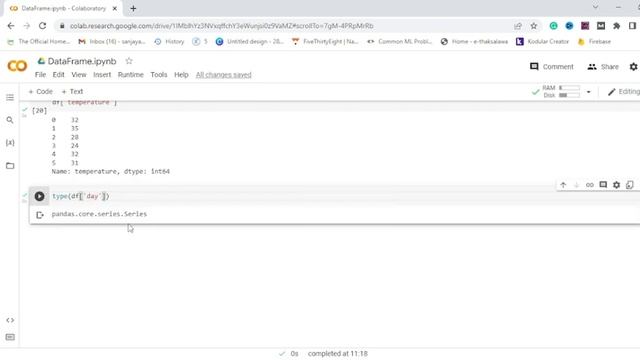Open the File menu
The image size is (640, 360).
[40, 75]
